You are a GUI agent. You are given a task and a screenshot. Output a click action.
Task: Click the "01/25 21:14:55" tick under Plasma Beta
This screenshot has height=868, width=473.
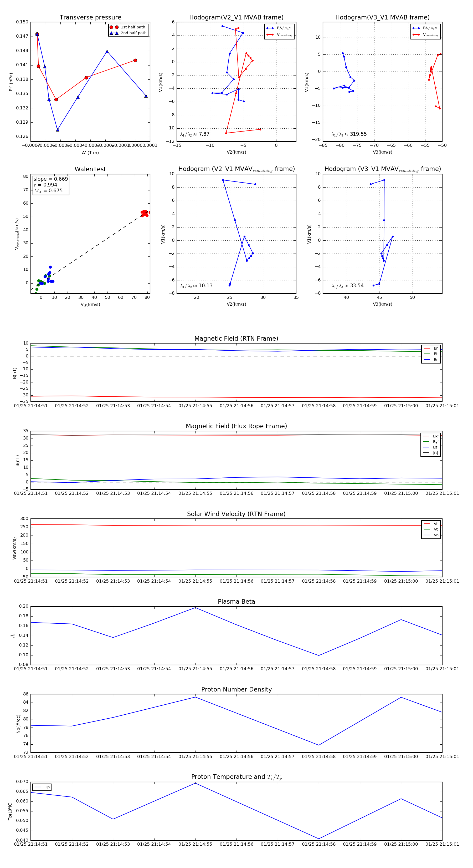(x=195, y=669)
